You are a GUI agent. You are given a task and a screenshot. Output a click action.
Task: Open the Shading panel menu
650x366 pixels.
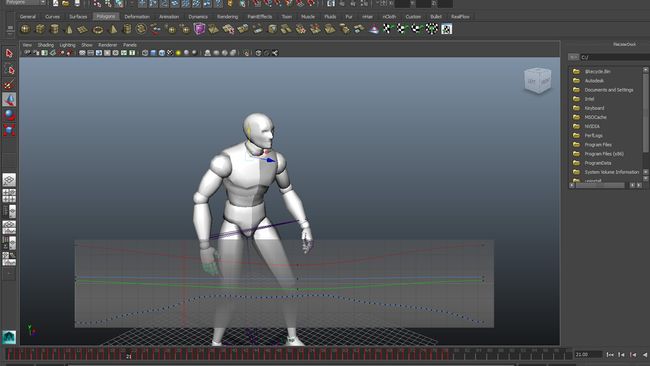point(46,45)
